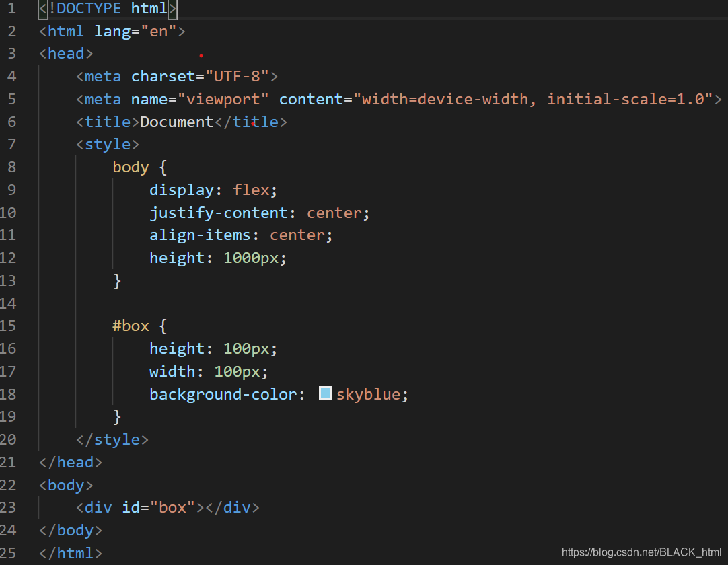Click the opening style tag on line 7
This screenshot has height=565, width=728.
point(107,145)
